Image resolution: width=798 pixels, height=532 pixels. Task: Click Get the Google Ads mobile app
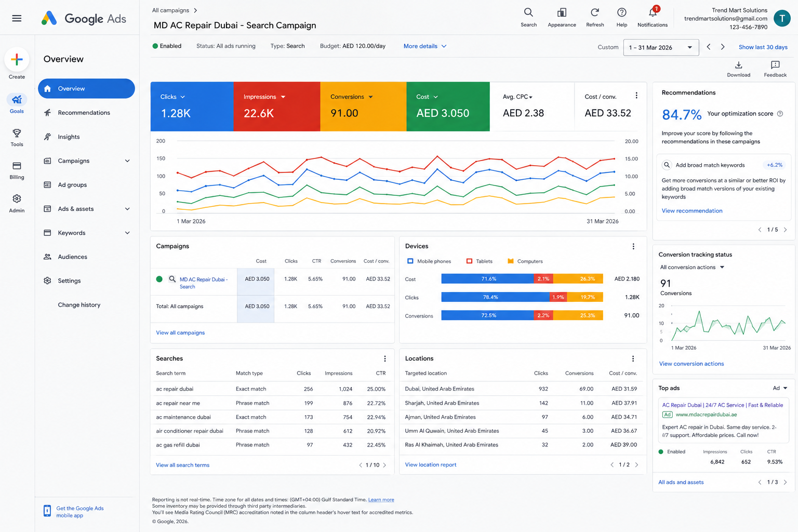click(79, 512)
